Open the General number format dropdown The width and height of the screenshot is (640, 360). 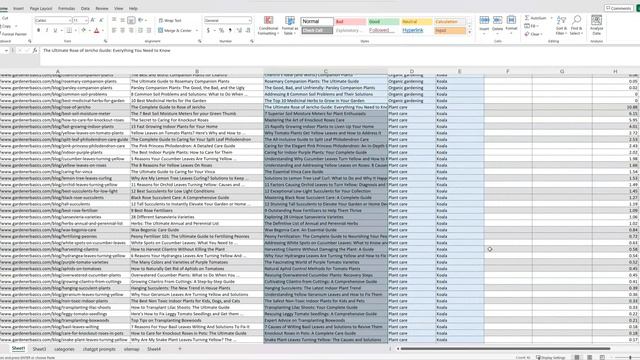click(x=249, y=20)
